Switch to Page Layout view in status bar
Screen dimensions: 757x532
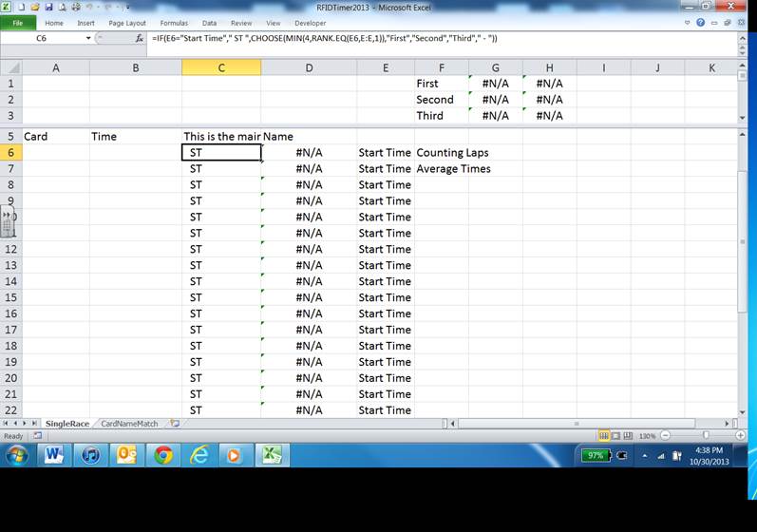click(616, 436)
